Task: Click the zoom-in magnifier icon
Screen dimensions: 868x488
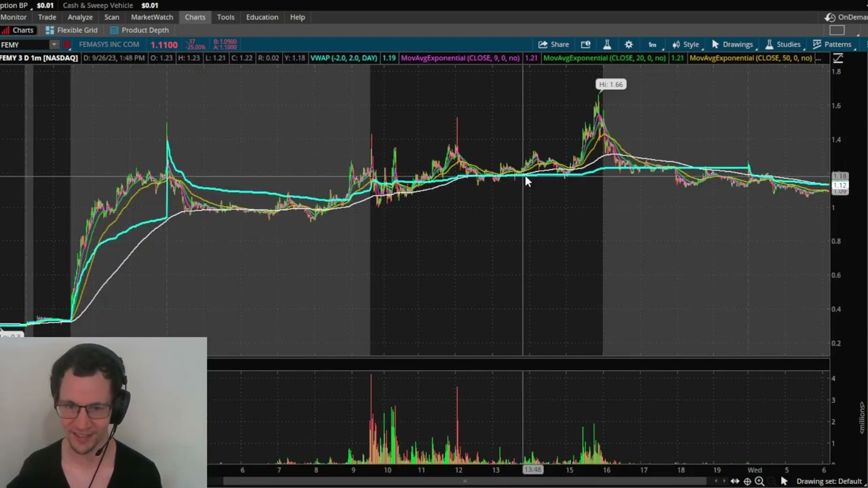Action: (759, 481)
